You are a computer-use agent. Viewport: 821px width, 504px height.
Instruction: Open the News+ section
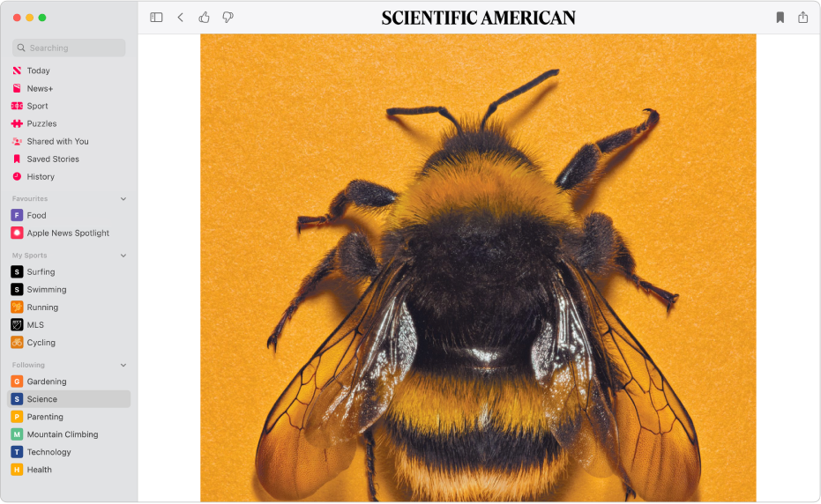tap(40, 88)
